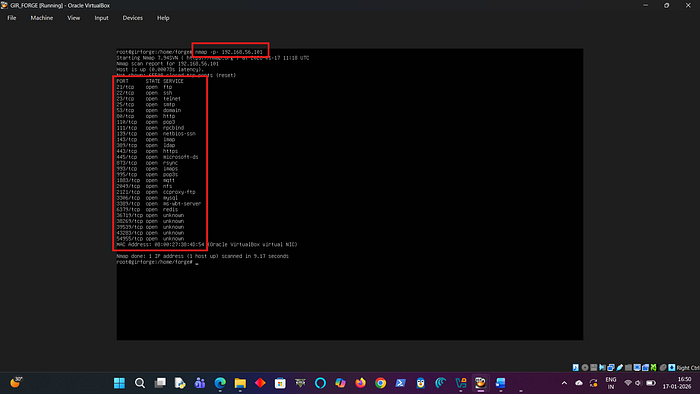The image size is (700, 394).
Task: Click the 2121/tcp ccproxy-ftp row
Action: 156,192
